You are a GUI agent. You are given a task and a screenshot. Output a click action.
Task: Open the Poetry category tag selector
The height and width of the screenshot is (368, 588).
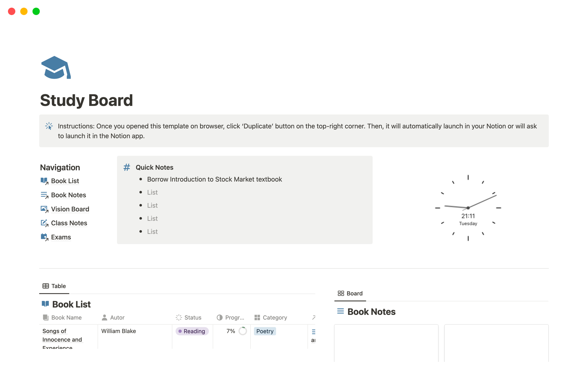265,331
